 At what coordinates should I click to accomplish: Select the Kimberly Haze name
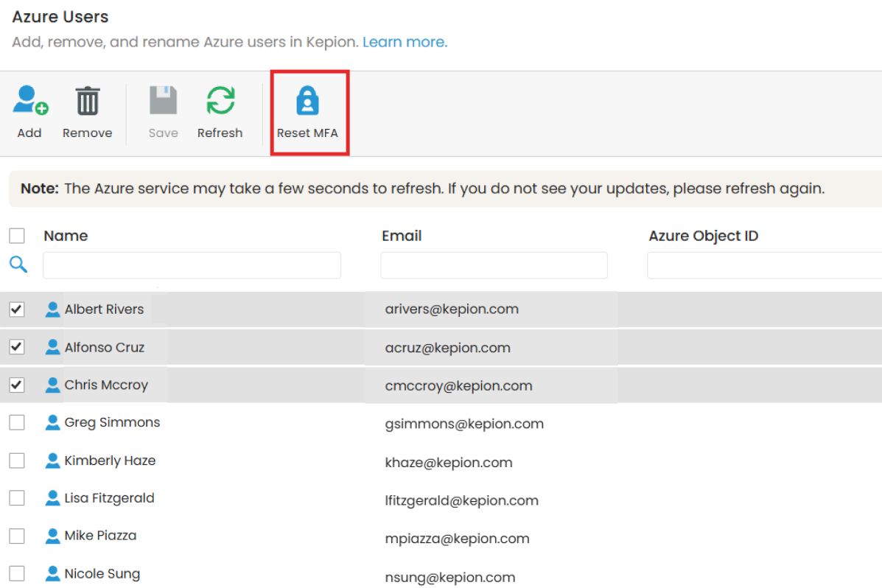tap(111, 461)
